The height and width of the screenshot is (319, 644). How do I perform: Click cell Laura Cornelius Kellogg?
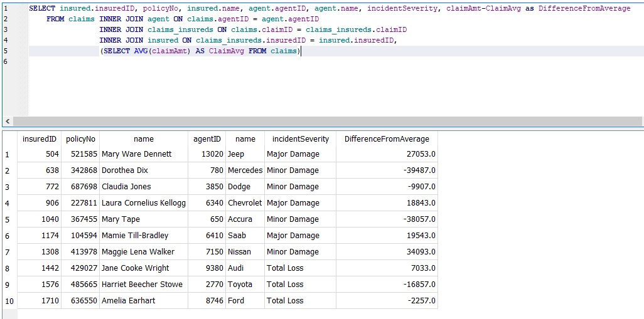[x=144, y=203]
